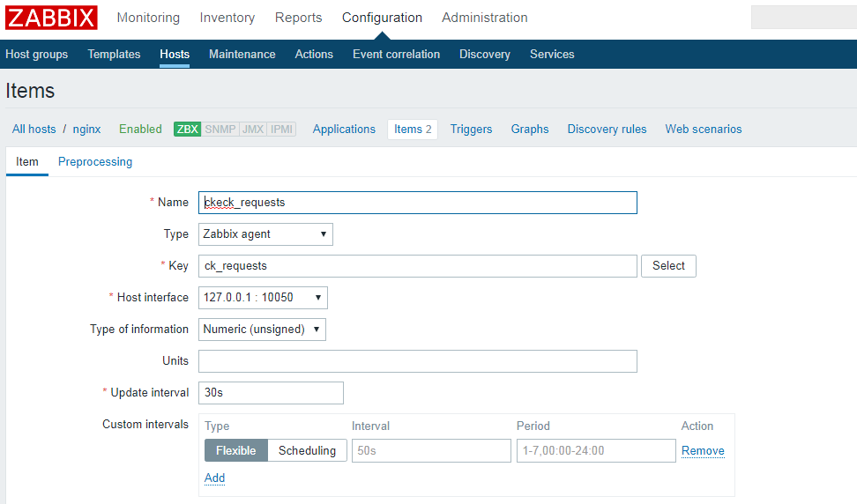Image resolution: width=857 pixels, height=504 pixels.
Task: Go to Services submenu
Action: tap(552, 54)
